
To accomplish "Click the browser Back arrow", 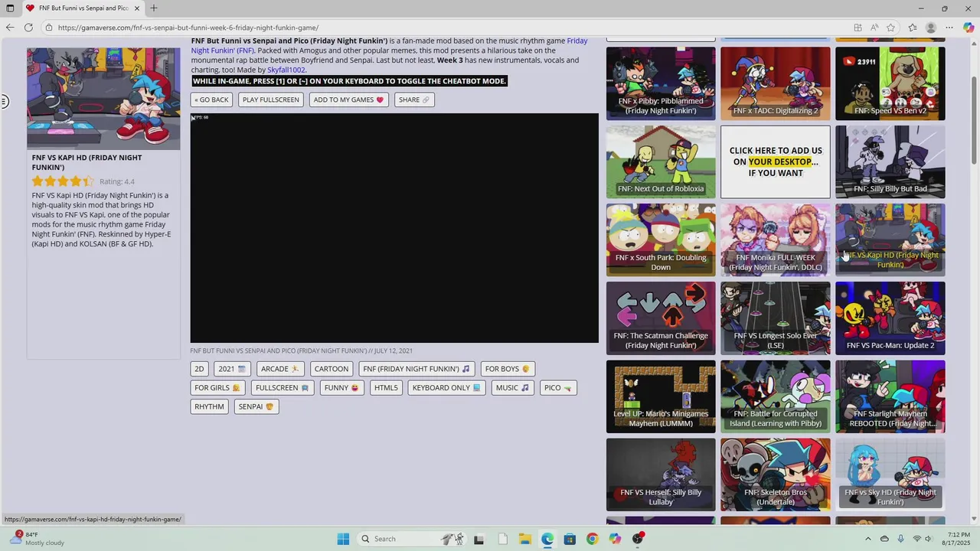I will pos(10,28).
